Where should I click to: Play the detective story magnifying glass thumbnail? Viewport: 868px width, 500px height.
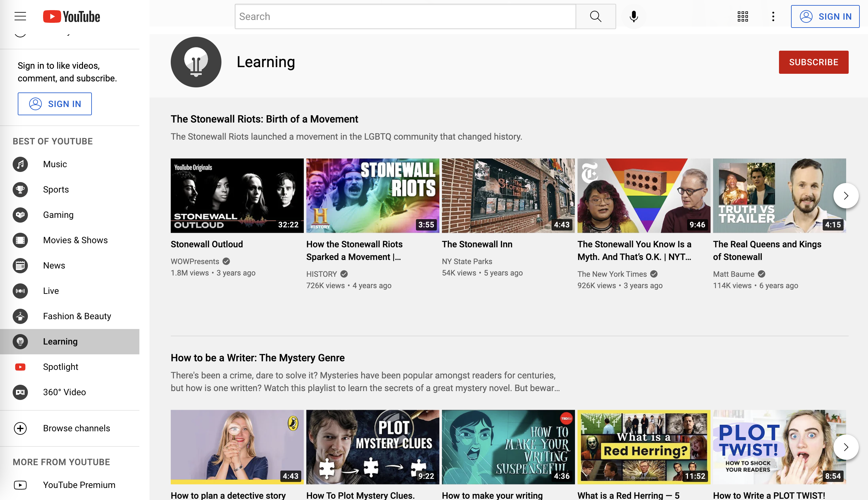pos(237,447)
